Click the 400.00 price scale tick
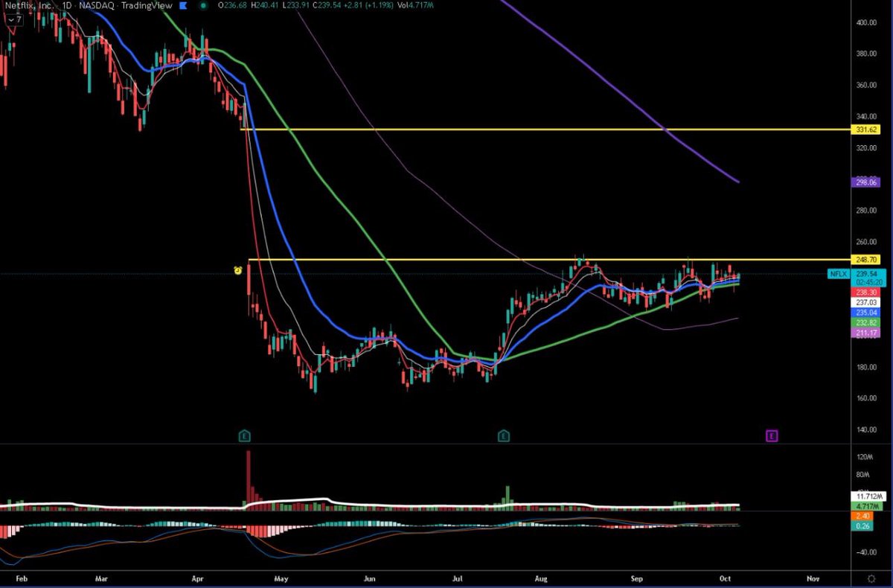 pyautogui.click(x=867, y=22)
